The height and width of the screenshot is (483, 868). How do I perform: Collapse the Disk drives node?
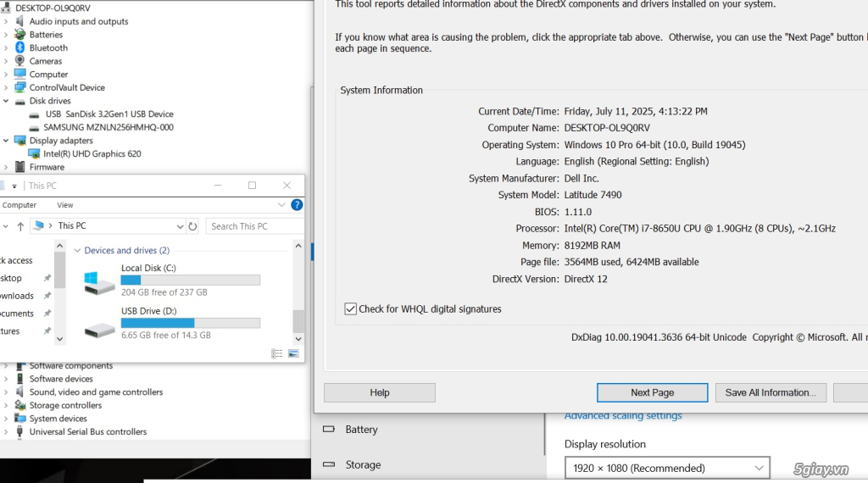6,101
